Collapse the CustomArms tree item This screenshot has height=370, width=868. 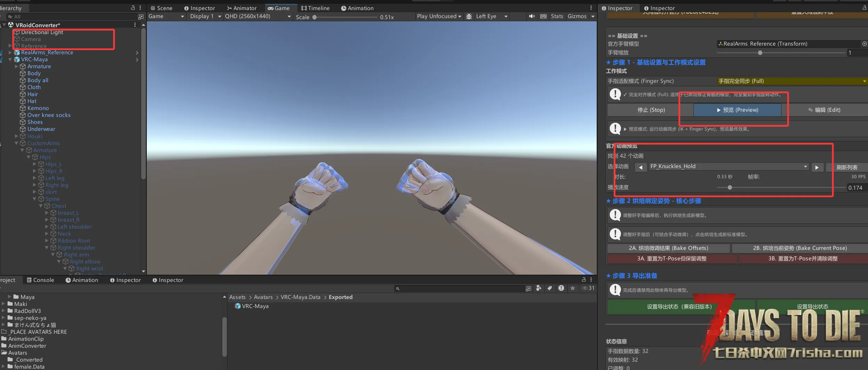point(16,143)
